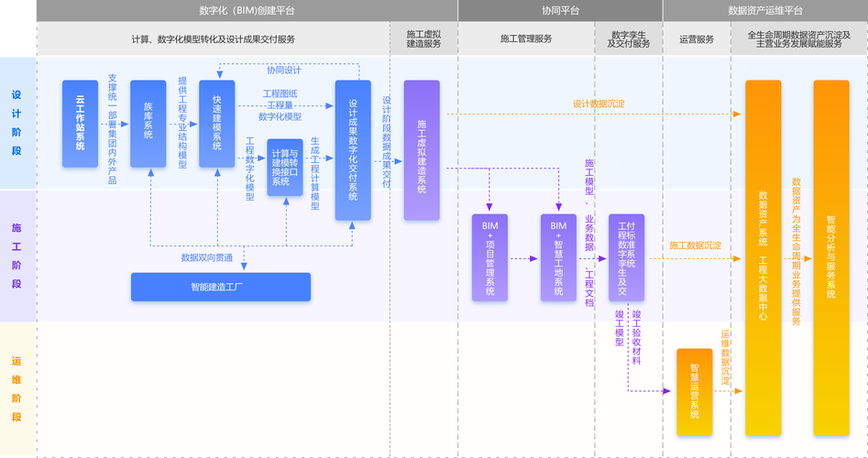Click the 施工虚拟建造系统 box
The width and height of the screenshot is (868, 458).
(422, 150)
